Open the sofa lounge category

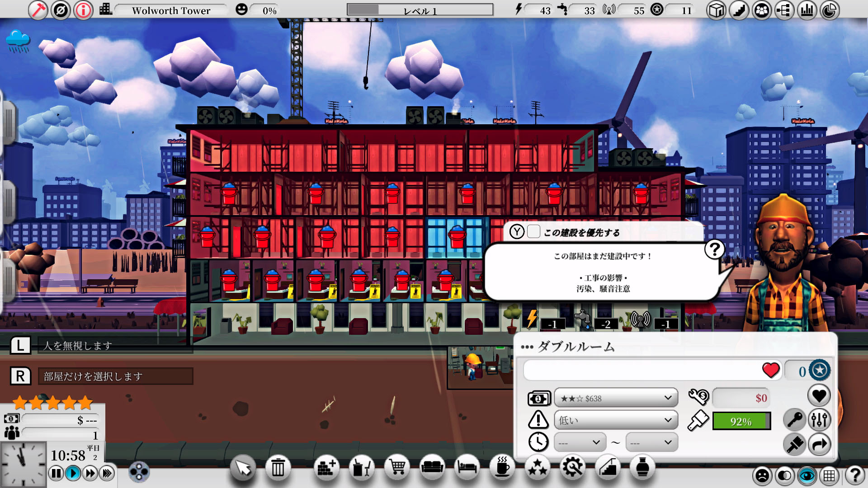432,467
